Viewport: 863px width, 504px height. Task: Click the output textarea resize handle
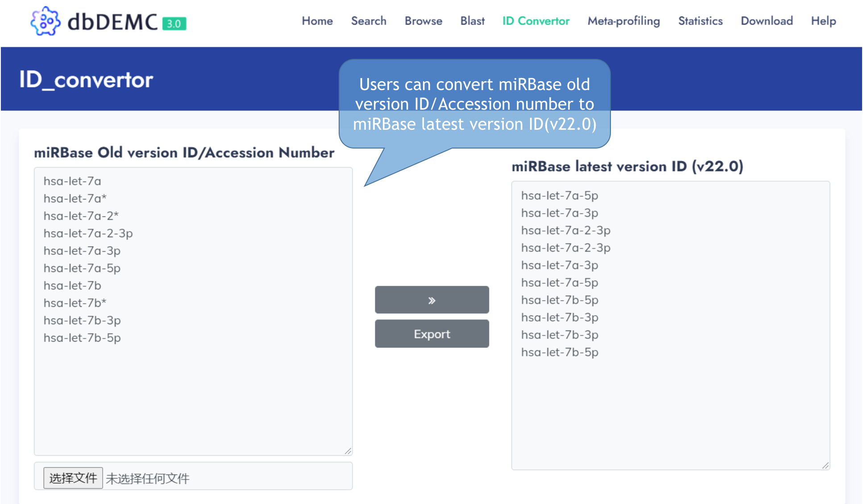[x=826, y=465]
